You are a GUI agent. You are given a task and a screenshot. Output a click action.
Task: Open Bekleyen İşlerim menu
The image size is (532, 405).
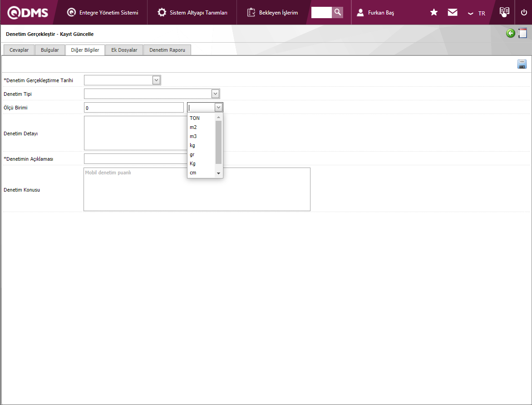pyautogui.click(x=273, y=13)
